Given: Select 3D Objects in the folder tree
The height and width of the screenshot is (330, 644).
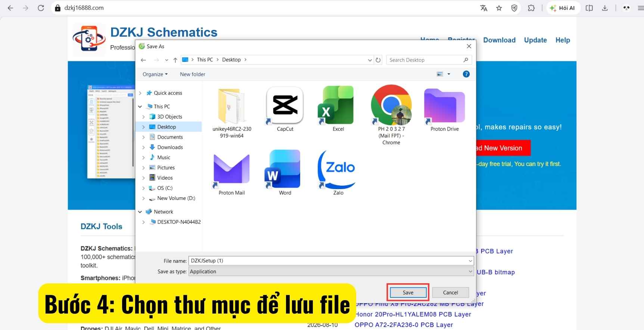Looking at the screenshot, I should tap(169, 117).
